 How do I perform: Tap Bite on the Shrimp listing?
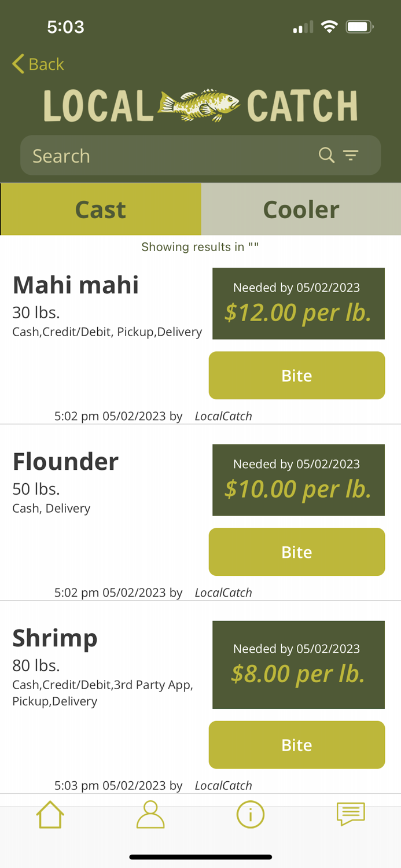click(x=296, y=745)
